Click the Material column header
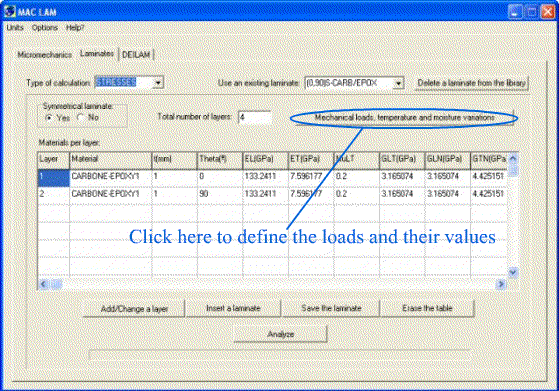This screenshot has width=559, height=391. (111, 160)
